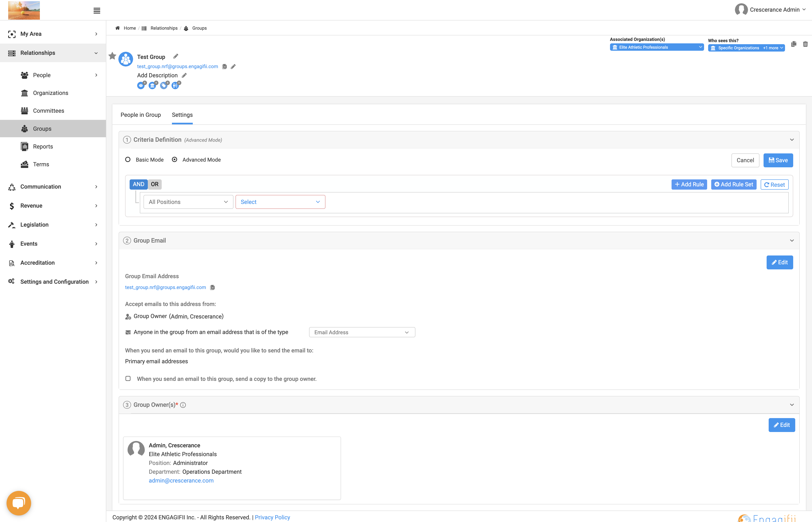Screen dimensions: 812x522
Task: Open the Email Address type dropdown
Action: 362,332
